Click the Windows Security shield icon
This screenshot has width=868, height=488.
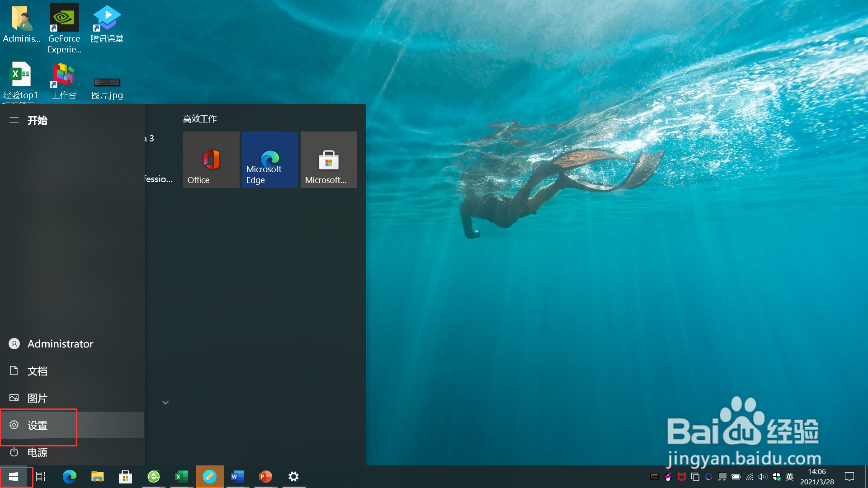pos(777,477)
